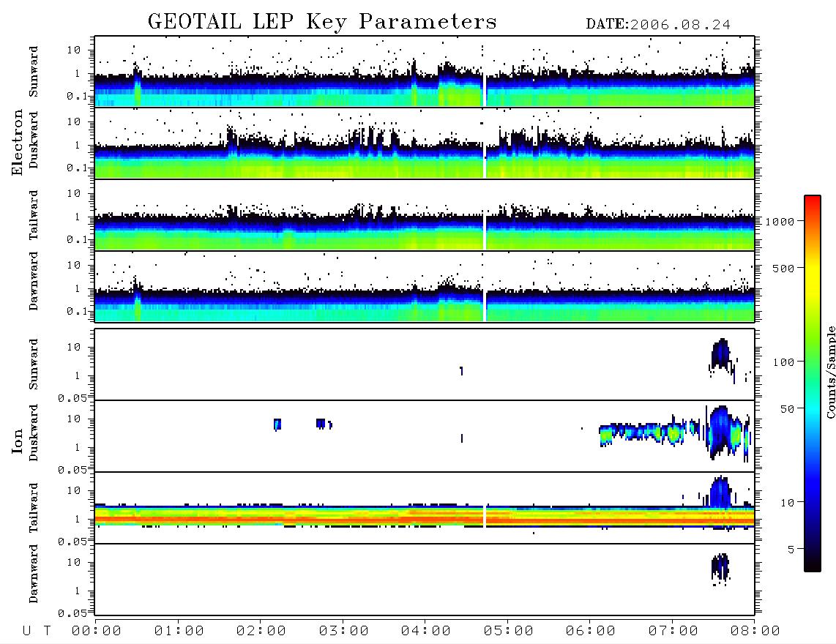Viewport: 836px width, 644px height.
Task: Click the 06:00 UT time tick
Action: tap(591, 632)
